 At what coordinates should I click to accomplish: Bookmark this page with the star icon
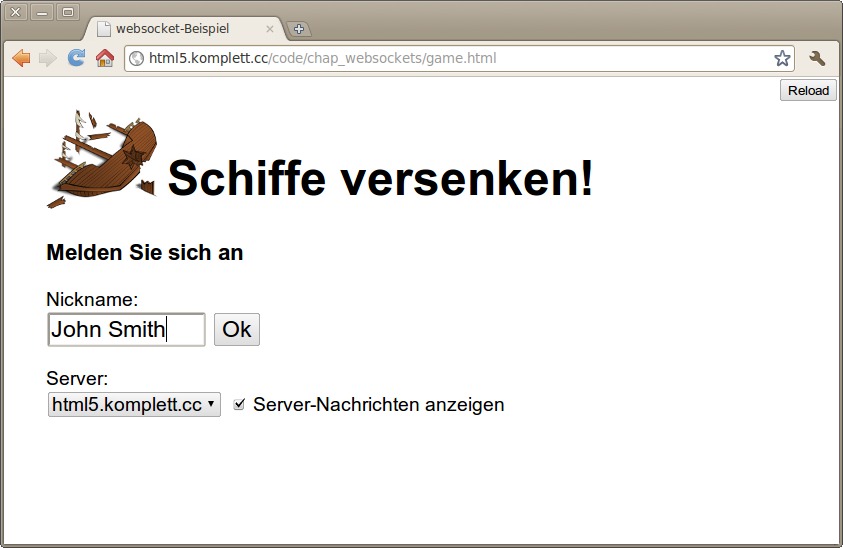(782, 58)
